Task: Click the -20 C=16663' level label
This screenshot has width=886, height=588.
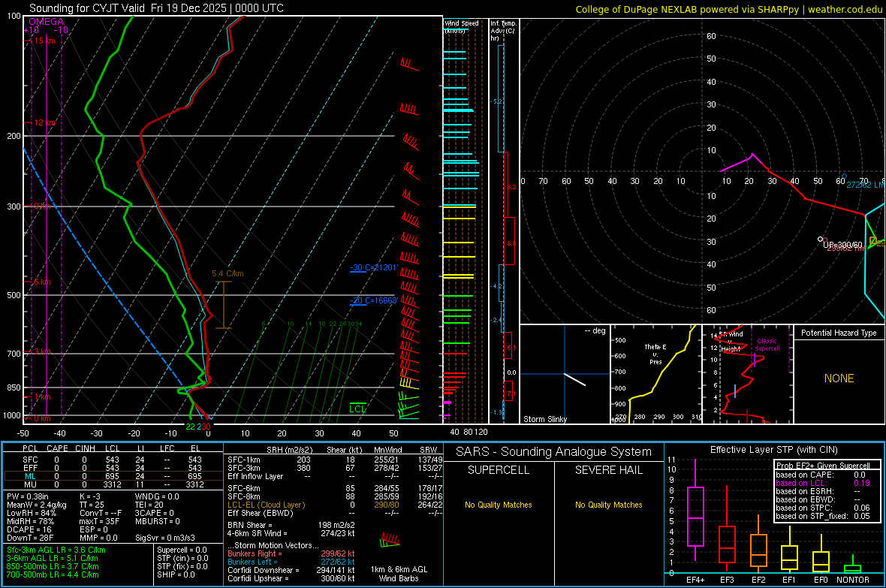Action: tap(374, 301)
